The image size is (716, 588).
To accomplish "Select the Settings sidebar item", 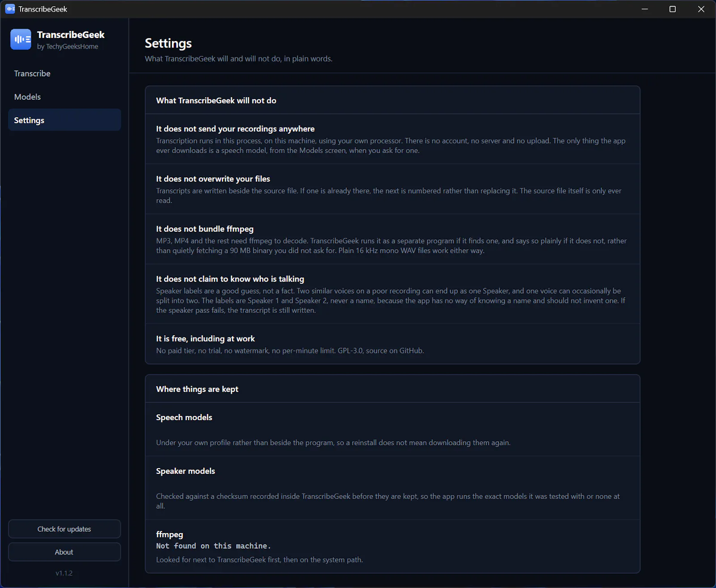I will point(64,120).
